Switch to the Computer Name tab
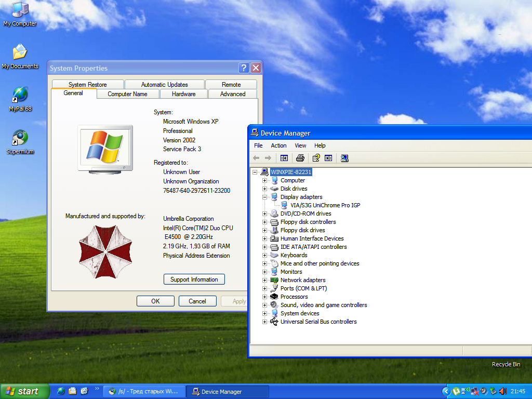This screenshot has height=399, width=532. click(x=128, y=94)
